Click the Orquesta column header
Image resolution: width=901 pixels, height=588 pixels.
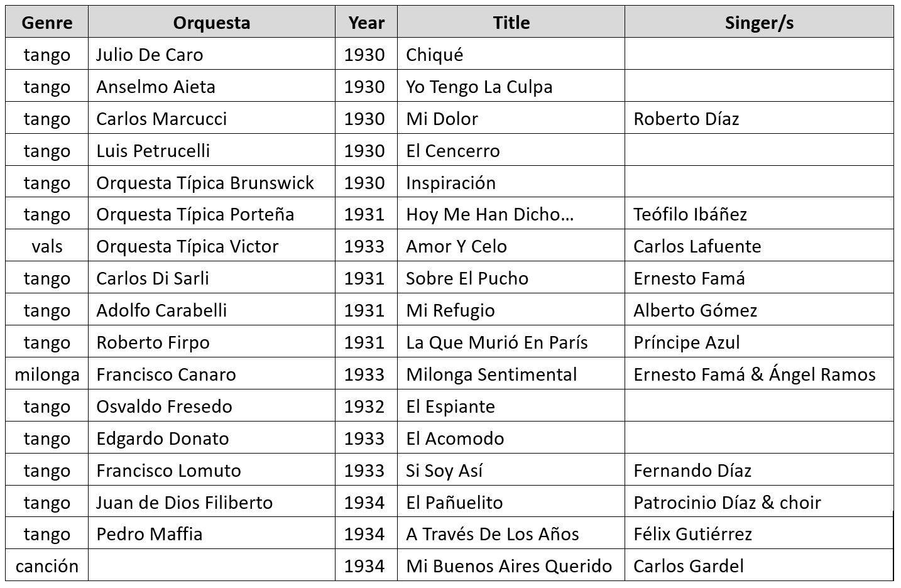211,23
